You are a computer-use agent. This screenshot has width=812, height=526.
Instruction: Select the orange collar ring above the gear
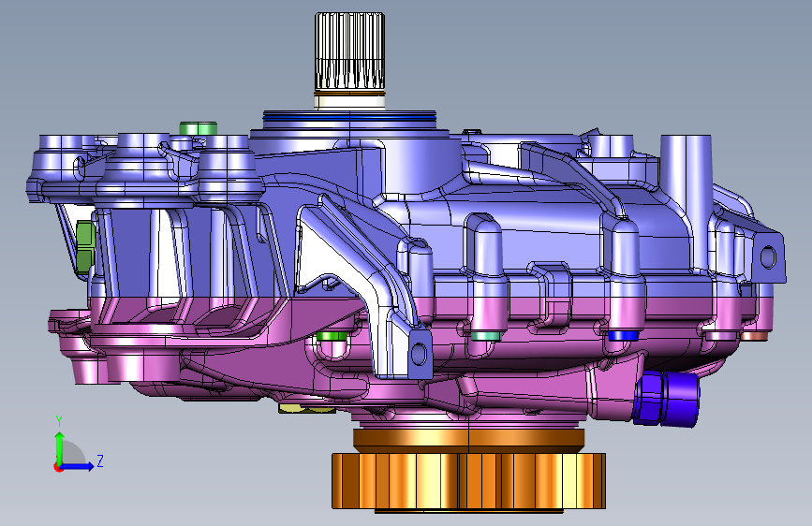tap(468, 439)
